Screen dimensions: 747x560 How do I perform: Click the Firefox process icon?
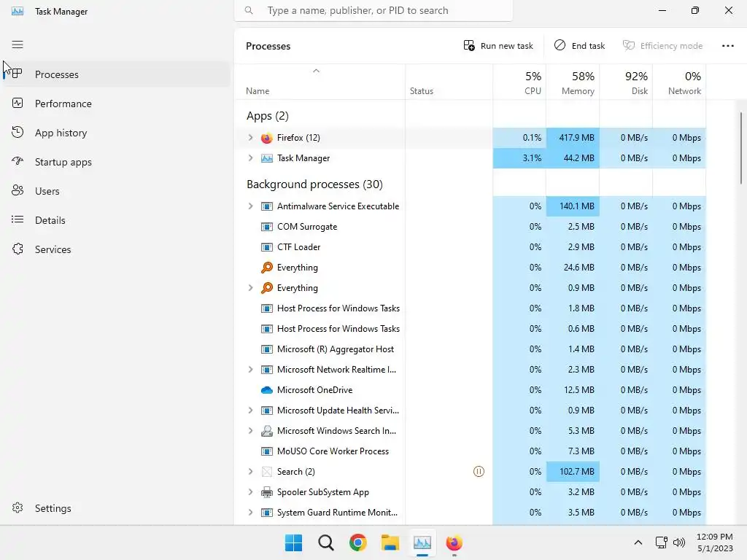click(267, 138)
